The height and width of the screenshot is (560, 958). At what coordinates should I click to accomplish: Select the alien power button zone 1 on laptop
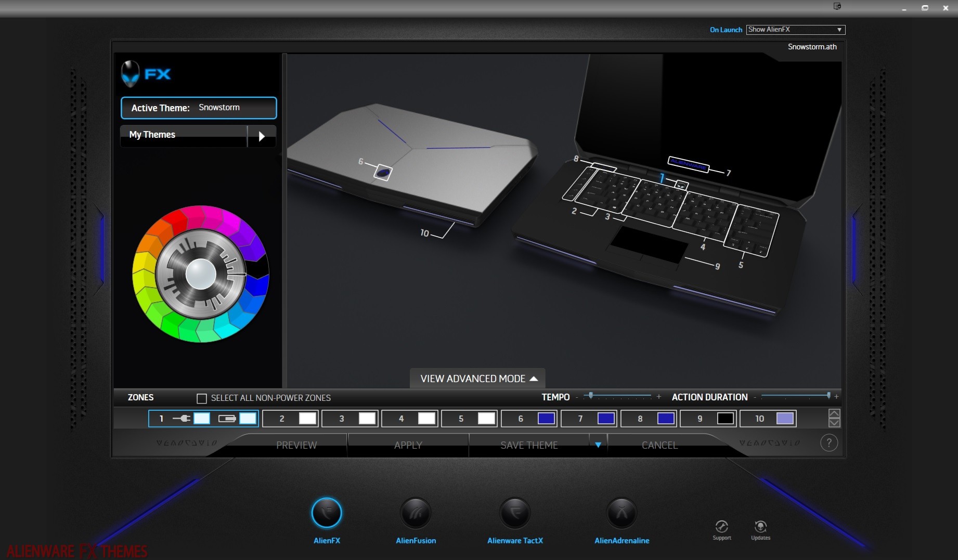pos(681,185)
